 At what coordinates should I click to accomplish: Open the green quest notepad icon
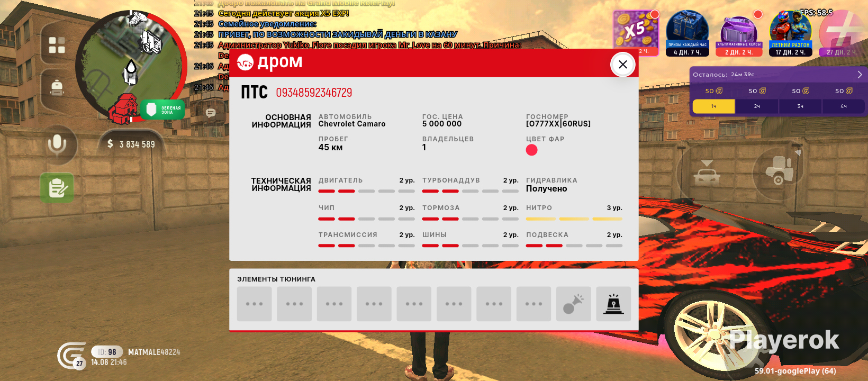pyautogui.click(x=57, y=188)
